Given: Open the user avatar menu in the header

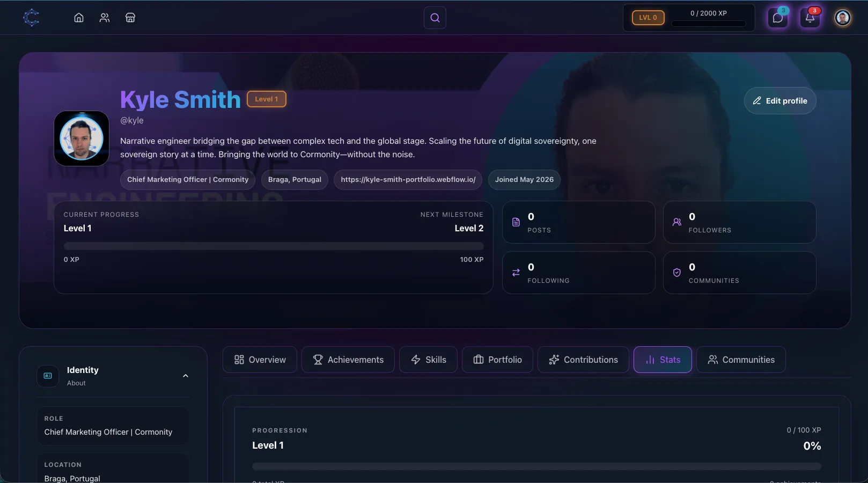Looking at the screenshot, I should (x=843, y=18).
